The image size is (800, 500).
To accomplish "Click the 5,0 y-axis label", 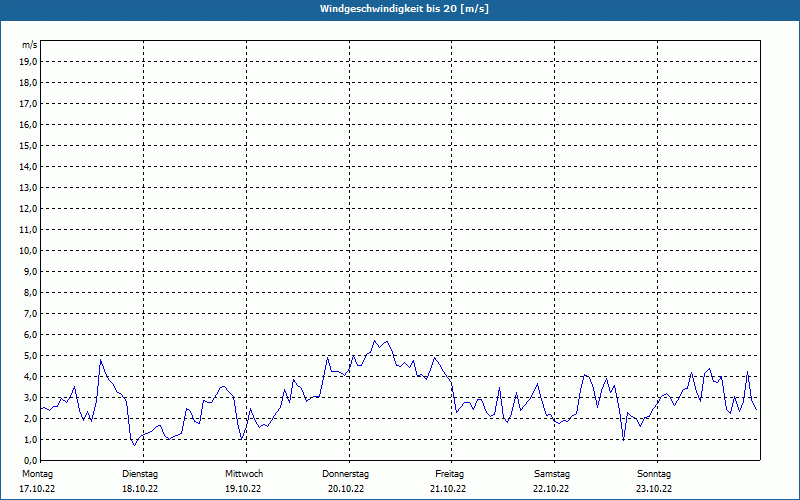I will pyautogui.click(x=30, y=355).
